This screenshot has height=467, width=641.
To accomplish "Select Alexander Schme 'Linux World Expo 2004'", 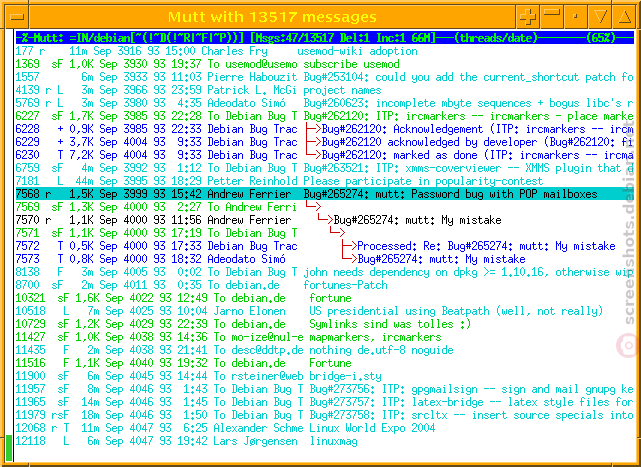I will tap(325, 428).
